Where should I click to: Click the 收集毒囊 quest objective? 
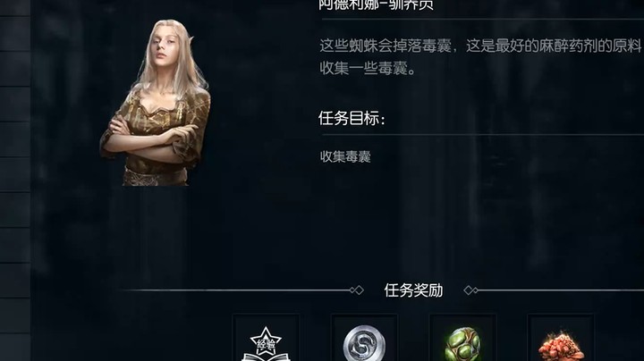coord(345,156)
